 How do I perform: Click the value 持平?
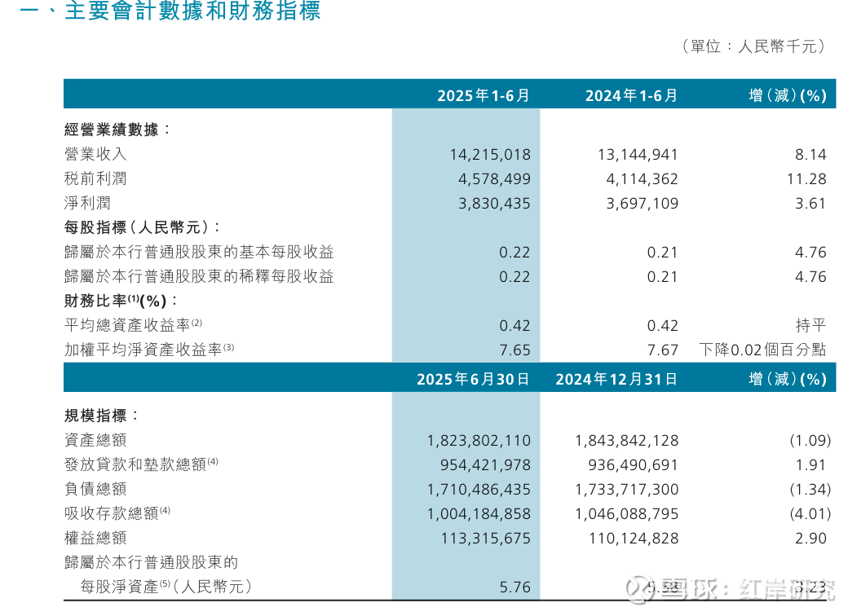tap(810, 325)
